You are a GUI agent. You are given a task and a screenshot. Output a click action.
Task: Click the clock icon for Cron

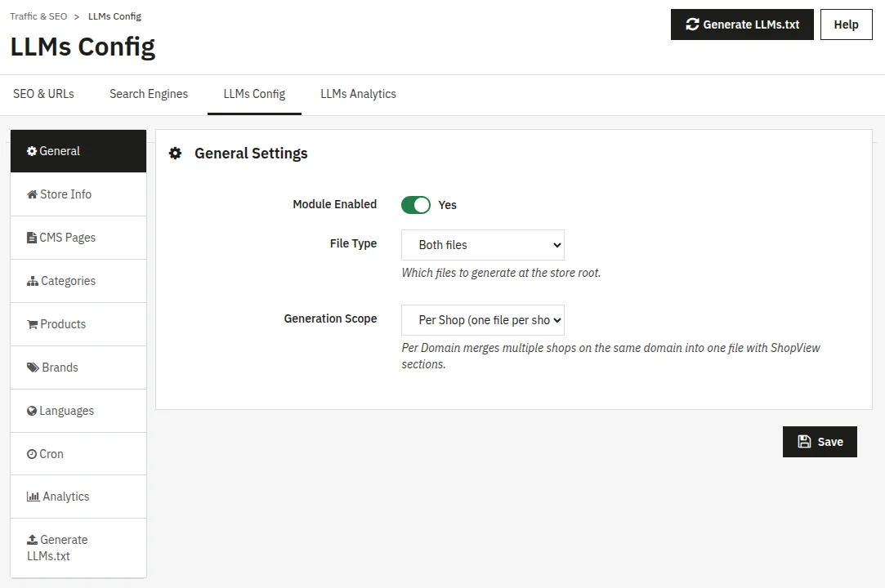(x=32, y=454)
